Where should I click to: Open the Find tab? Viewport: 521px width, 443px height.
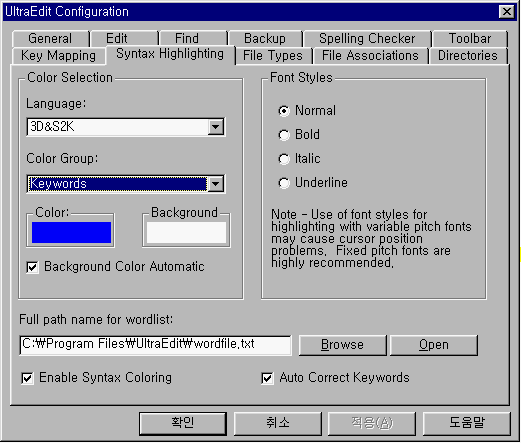[193, 39]
